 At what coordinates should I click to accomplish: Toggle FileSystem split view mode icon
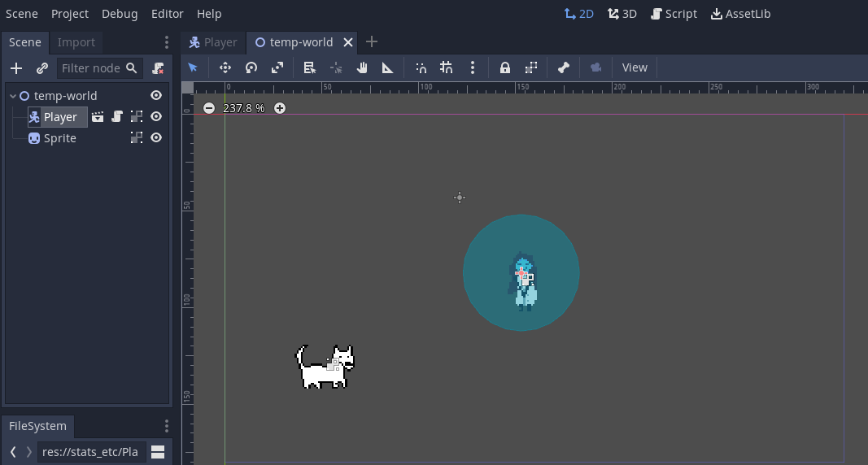pos(158,452)
